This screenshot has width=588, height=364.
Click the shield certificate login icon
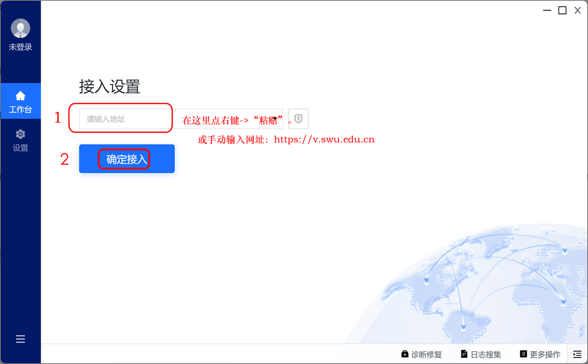(298, 118)
